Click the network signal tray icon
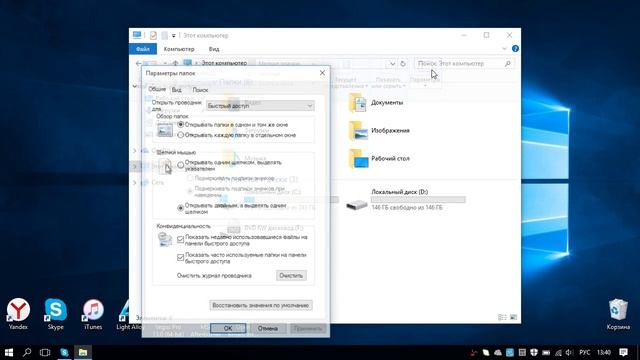This screenshot has height=360, width=640. 558,353
